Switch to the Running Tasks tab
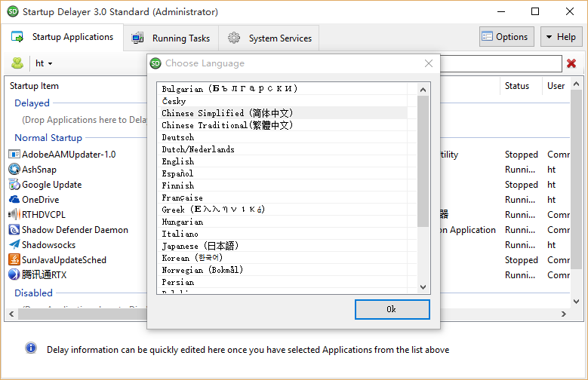588x380 pixels. [171, 38]
